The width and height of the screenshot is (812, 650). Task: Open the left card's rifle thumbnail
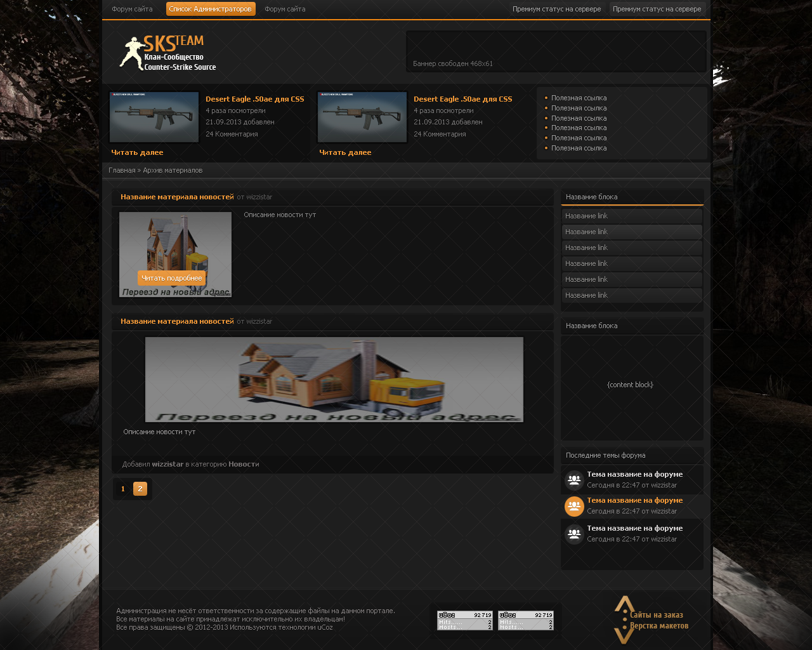point(154,117)
